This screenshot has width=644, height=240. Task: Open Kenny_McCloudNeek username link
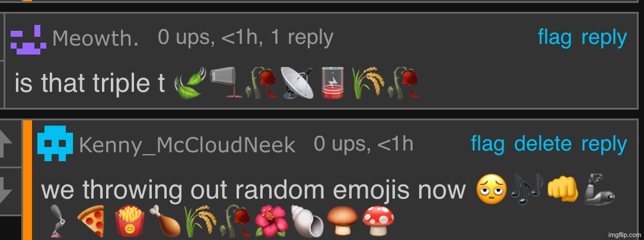pos(187,145)
